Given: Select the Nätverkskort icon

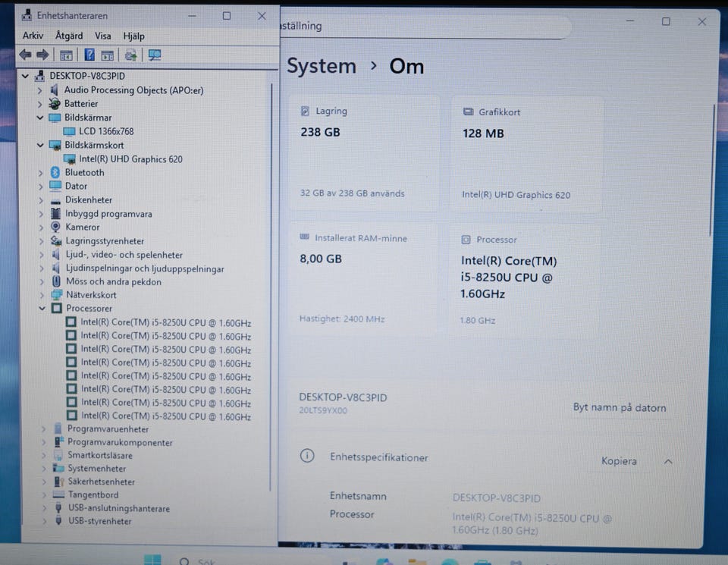Looking at the screenshot, I should (57, 295).
